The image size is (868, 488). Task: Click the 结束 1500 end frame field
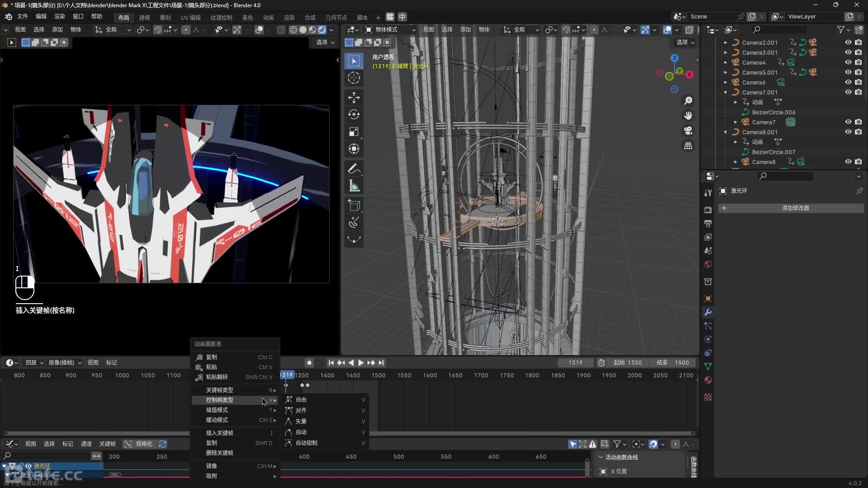click(x=673, y=363)
